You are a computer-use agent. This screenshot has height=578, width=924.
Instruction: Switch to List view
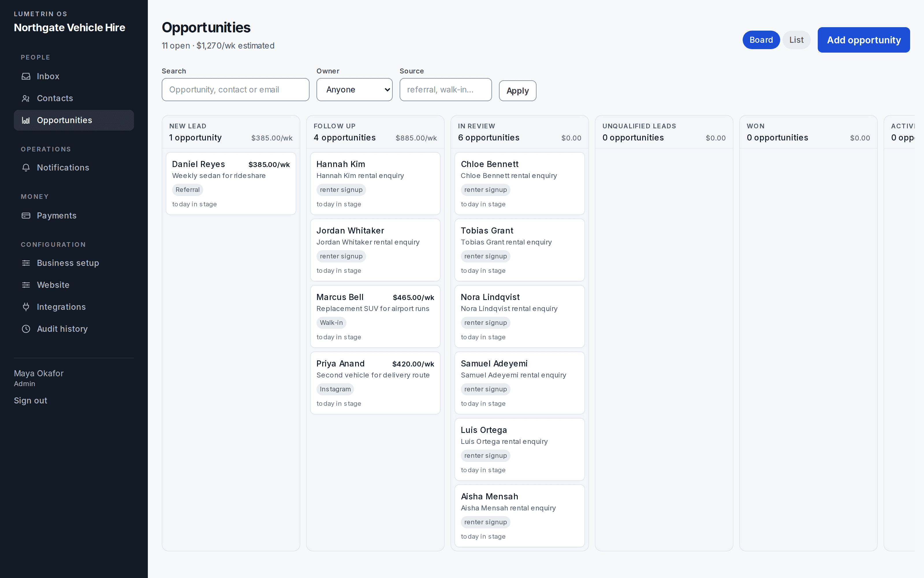[796, 40]
